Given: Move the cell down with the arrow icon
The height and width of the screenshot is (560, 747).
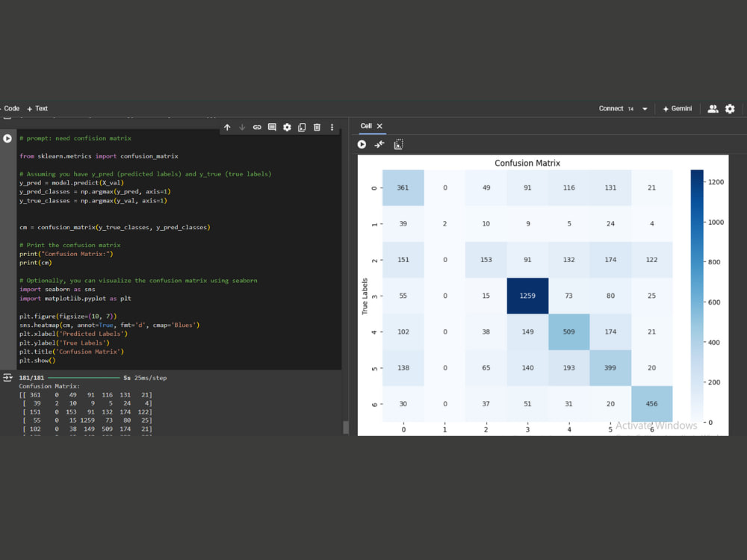Looking at the screenshot, I should 242,127.
